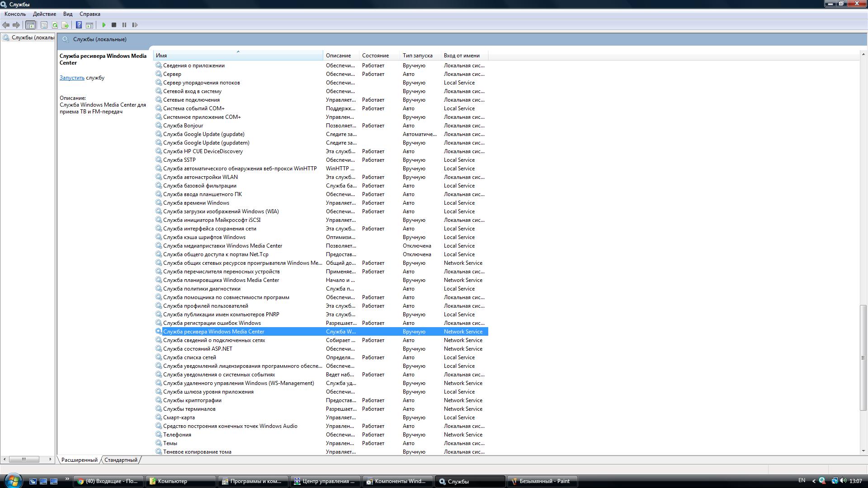Screen dimensions: 868x488
Task: Click the Export List toolbar icon
Action: (x=65, y=25)
